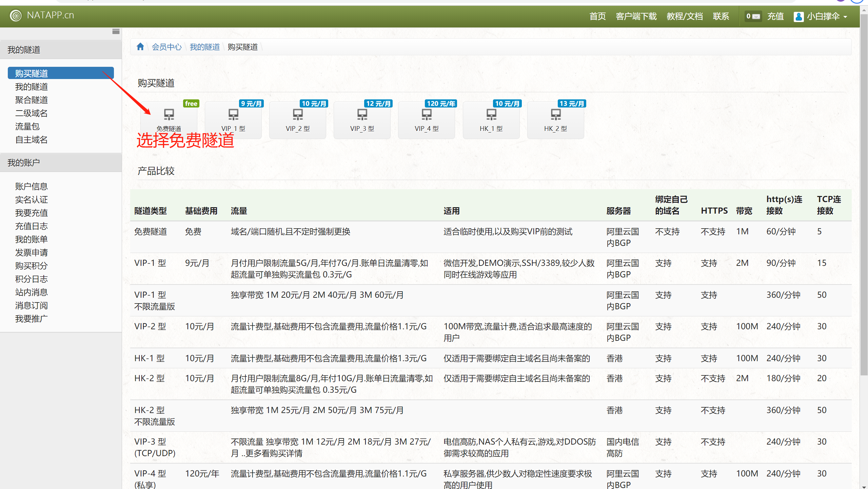Screen dimensions: 868x489
Task: Open 发票申请 in the sidebar
Action: pyautogui.click(x=32, y=253)
